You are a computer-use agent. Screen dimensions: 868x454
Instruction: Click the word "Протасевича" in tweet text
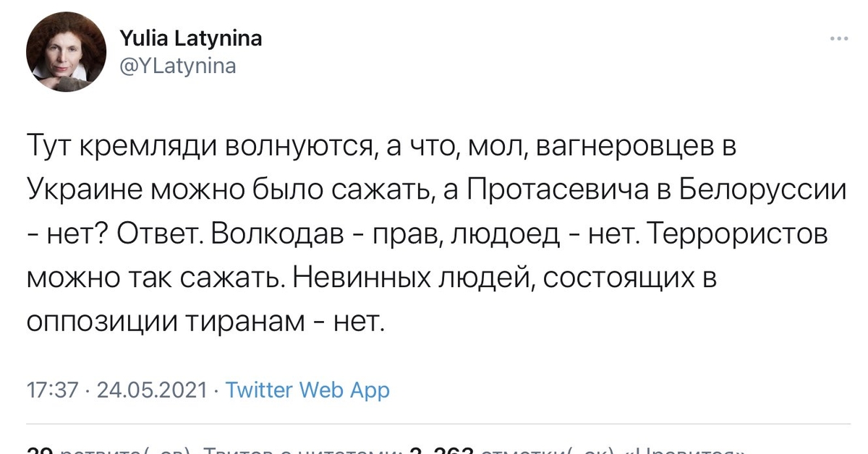559,191
